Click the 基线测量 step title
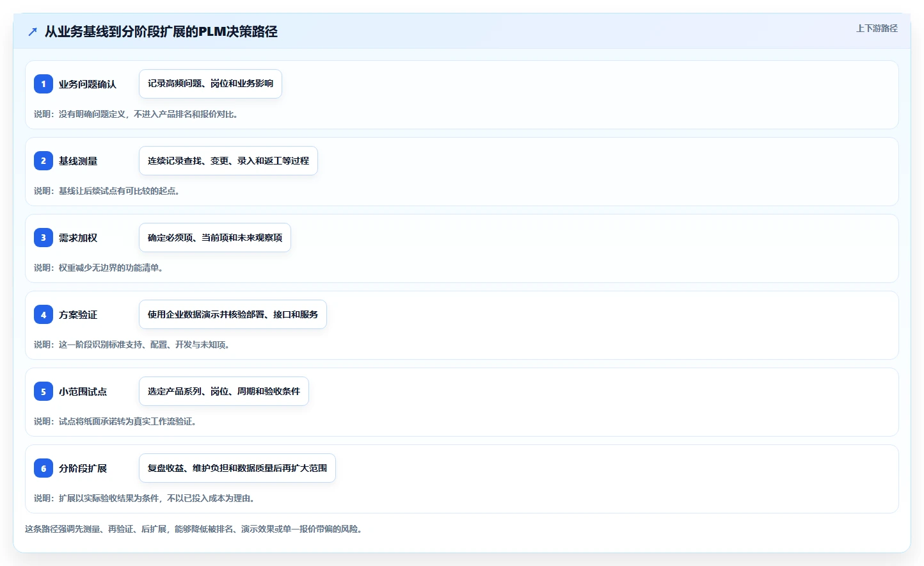Image resolution: width=924 pixels, height=566 pixels. (78, 161)
